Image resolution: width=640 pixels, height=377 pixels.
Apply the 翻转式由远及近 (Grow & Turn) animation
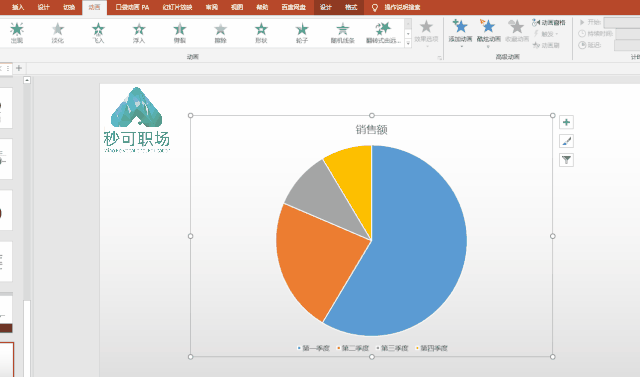coord(383,33)
